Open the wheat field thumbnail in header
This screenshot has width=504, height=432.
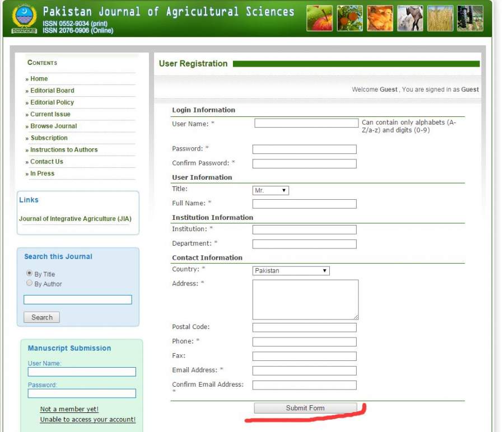click(x=440, y=18)
